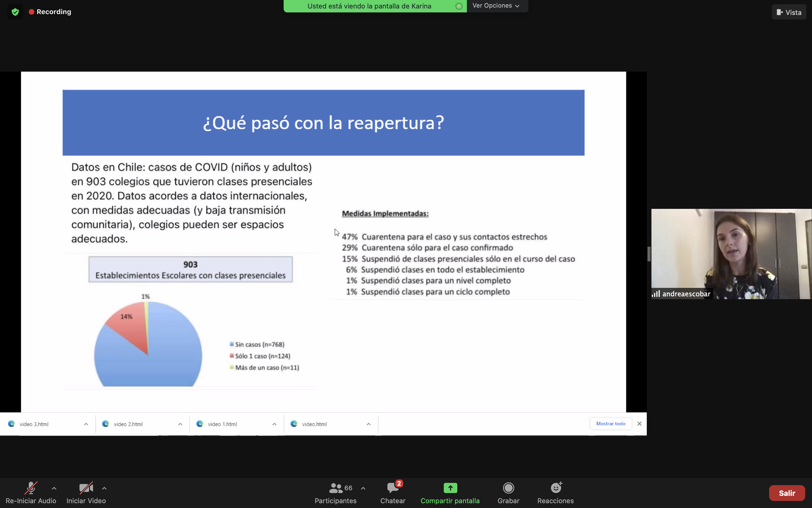Screen dimensions: 812x508
Task: Click the 1% label above the pie chart
Action: pos(145,296)
